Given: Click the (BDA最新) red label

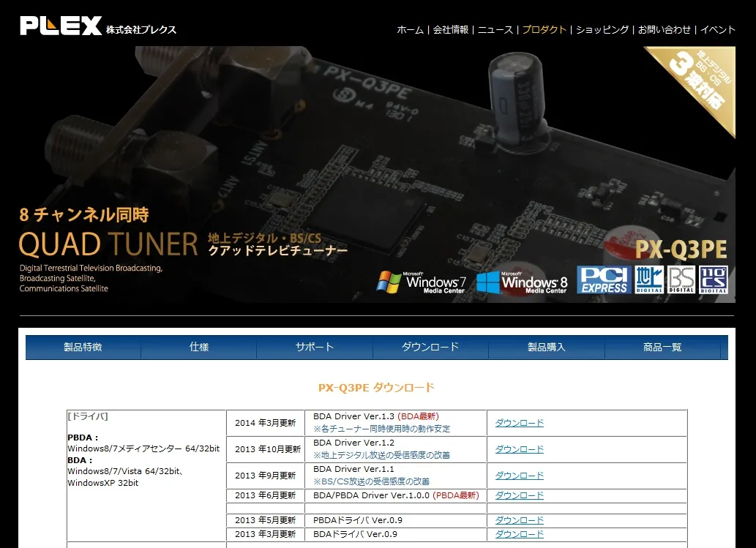Looking at the screenshot, I should point(418,416).
